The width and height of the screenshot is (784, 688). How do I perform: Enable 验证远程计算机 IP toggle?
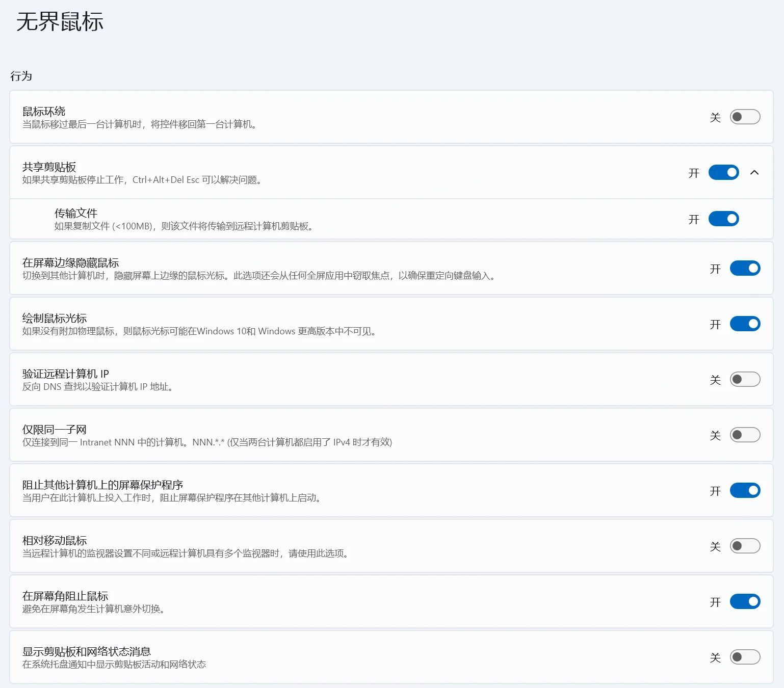(745, 379)
